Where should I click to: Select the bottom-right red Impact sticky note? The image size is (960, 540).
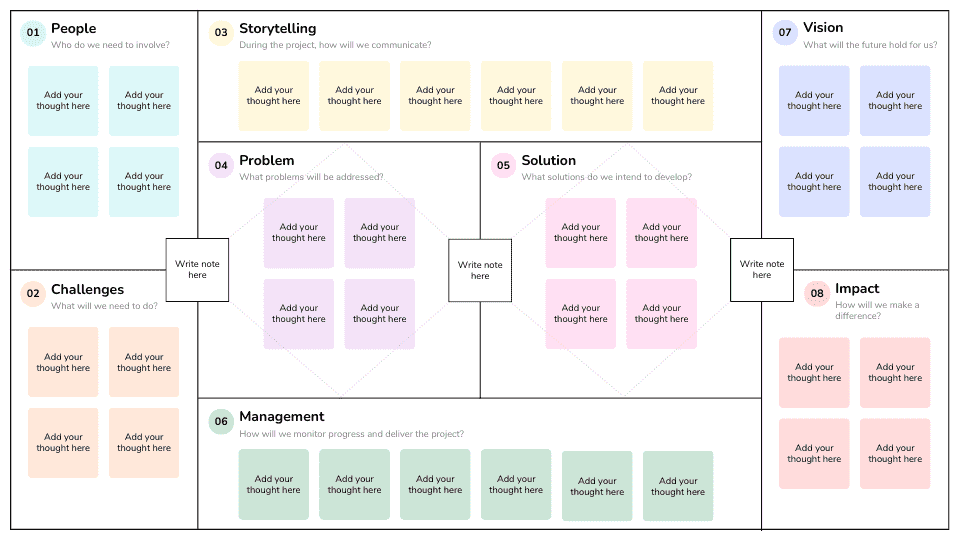coord(895,453)
